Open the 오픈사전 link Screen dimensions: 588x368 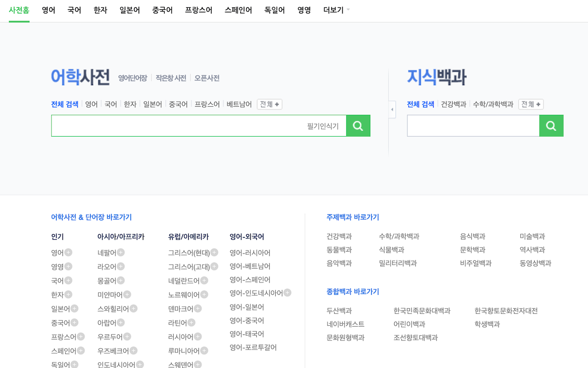point(207,78)
